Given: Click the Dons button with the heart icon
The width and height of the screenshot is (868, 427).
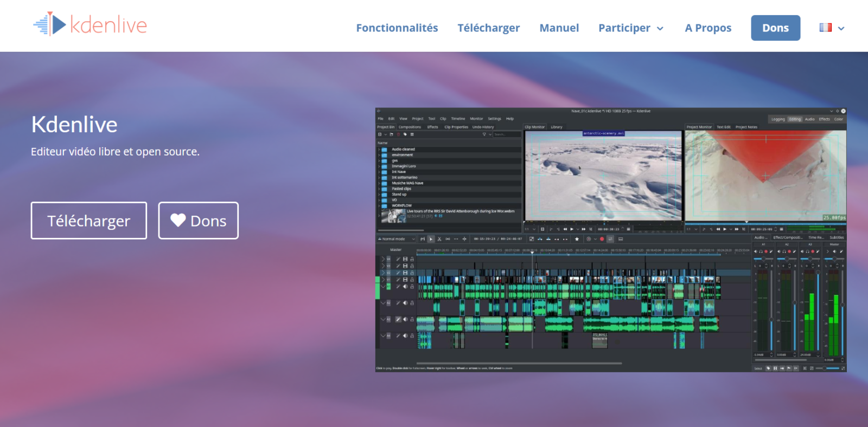Looking at the screenshot, I should click(199, 221).
